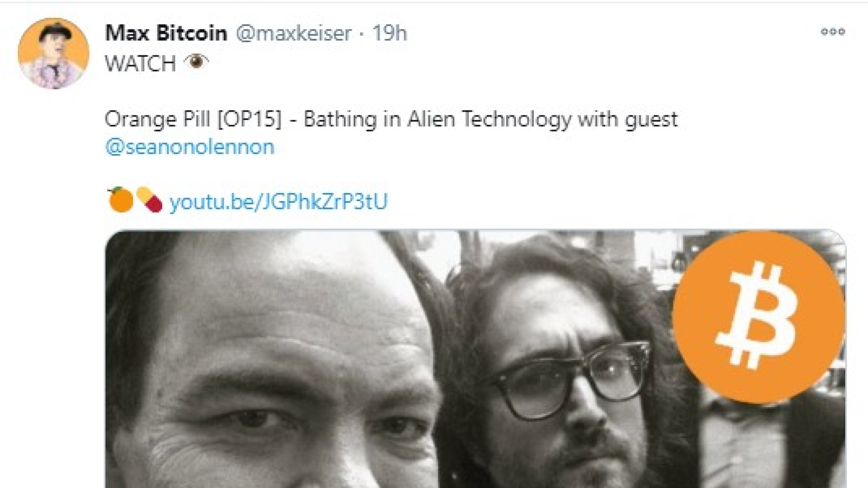This screenshot has height=488, width=868.
Task: Open the youtu.be/JGPhkZrP3tU link
Action: coord(279,202)
